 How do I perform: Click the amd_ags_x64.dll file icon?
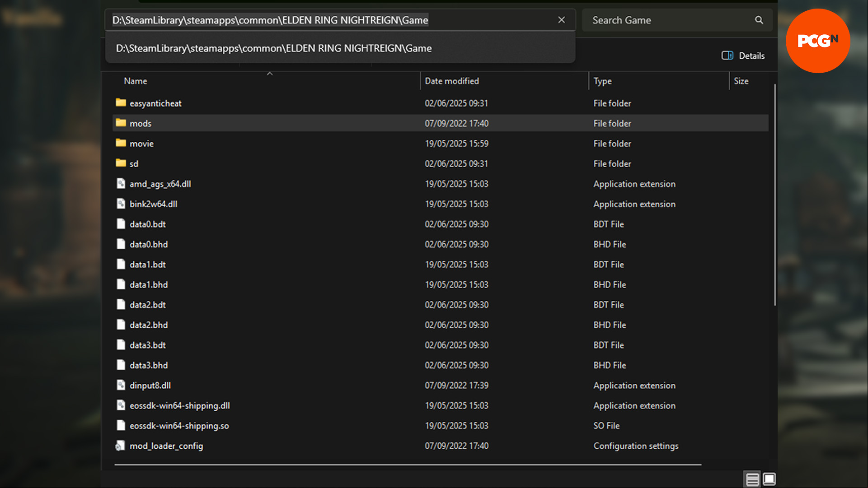[121, 183]
